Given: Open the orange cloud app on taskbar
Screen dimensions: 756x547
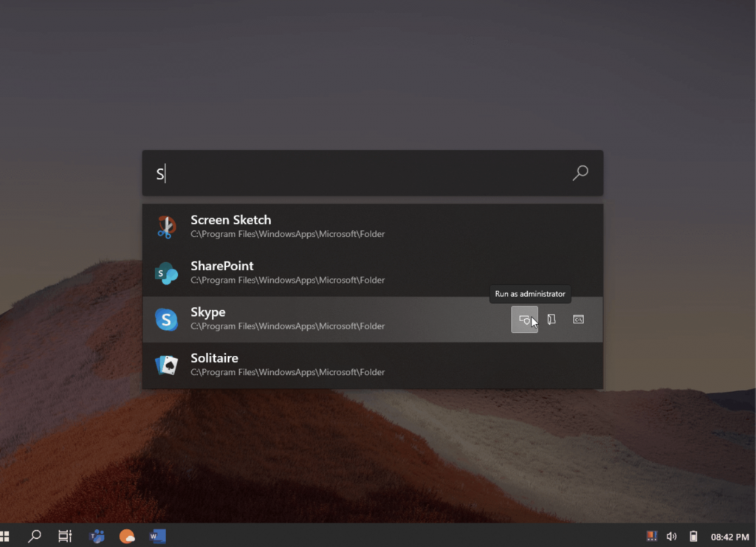Looking at the screenshot, I should point(127,536).
